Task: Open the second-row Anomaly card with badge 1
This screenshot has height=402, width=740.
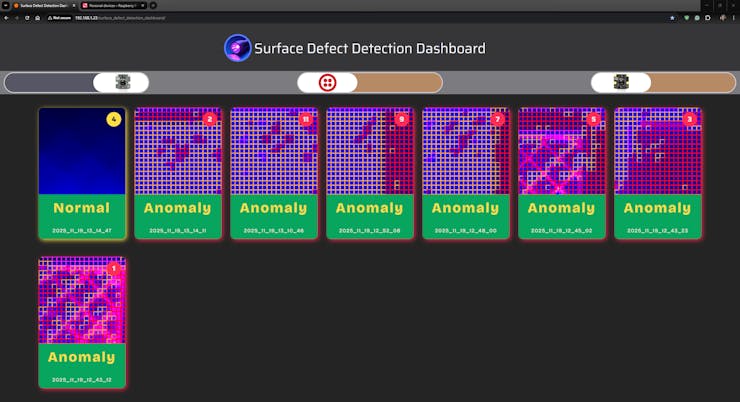Action: [82, 322]
